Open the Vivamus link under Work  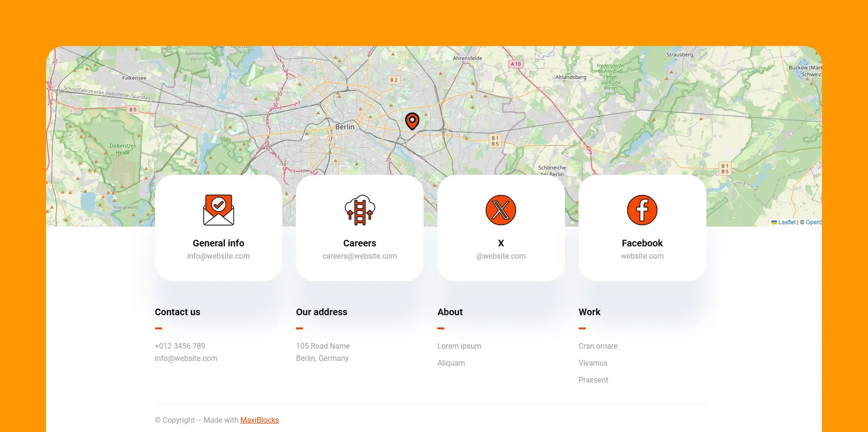click(x=593, y=363)
